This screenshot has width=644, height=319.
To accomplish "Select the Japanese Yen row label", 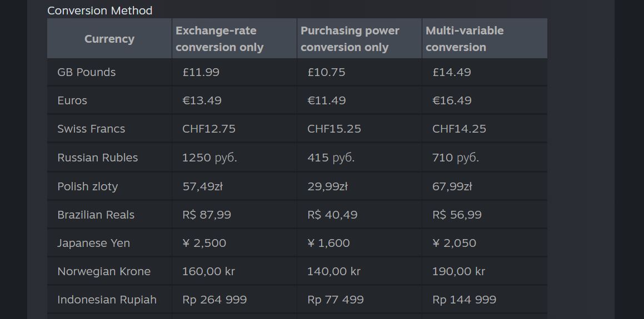I will (x=93, y=243).
